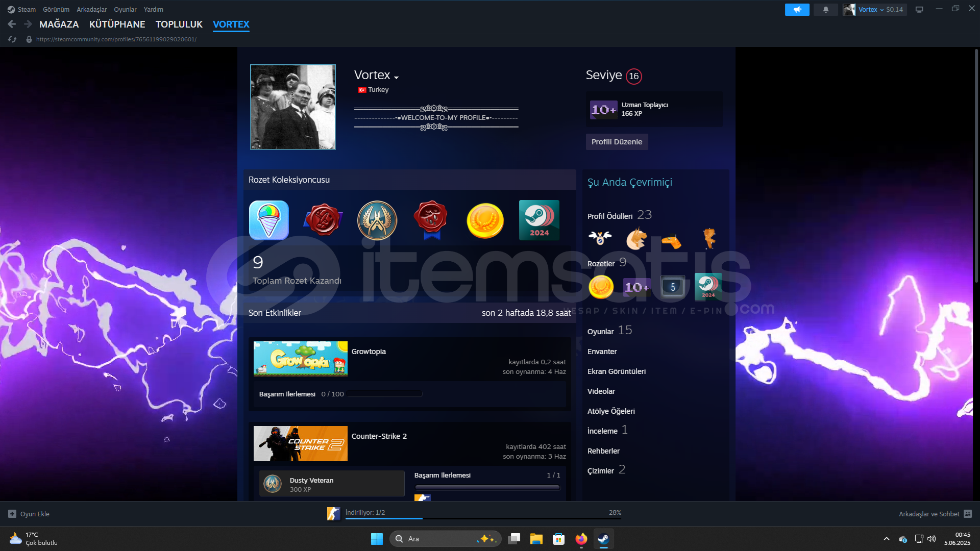
Task: Open the Rehberler link
Action: coord(603,451)
